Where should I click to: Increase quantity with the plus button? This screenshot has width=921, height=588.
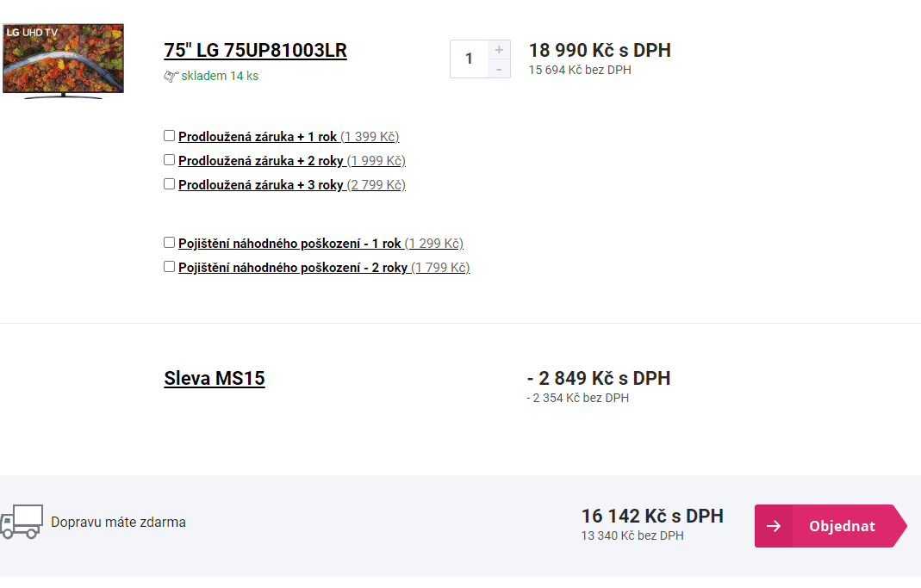[499, 50]
